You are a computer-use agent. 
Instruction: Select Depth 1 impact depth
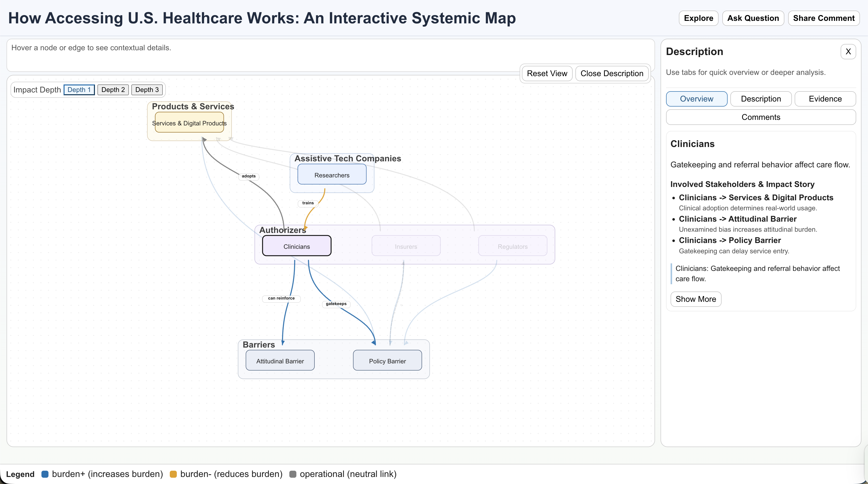click(79, 90)
